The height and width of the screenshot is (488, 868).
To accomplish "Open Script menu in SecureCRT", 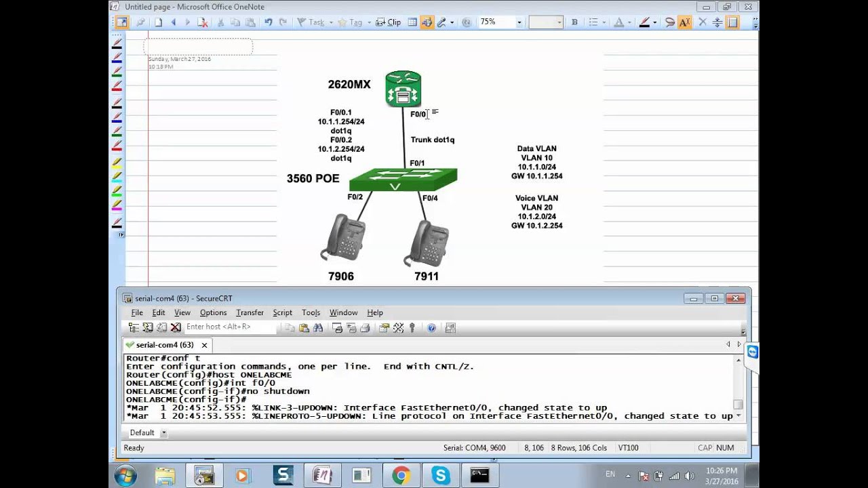I will click(282, 312).
